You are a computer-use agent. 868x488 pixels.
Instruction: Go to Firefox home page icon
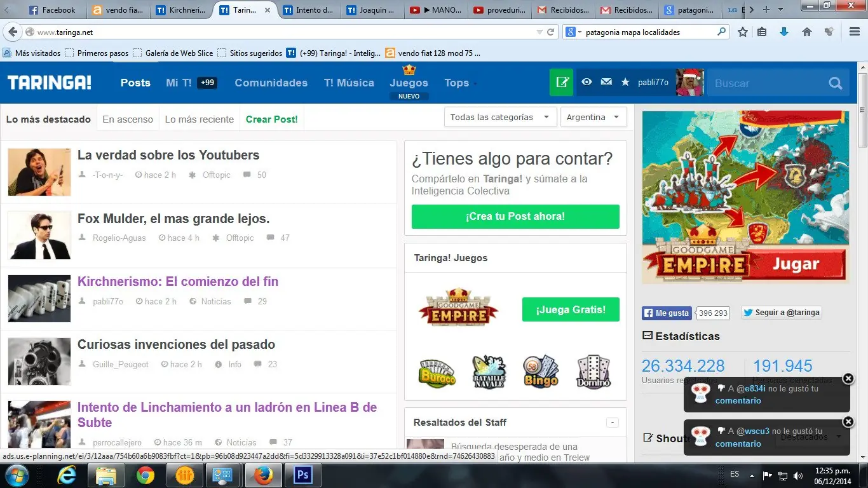point(807,32)
